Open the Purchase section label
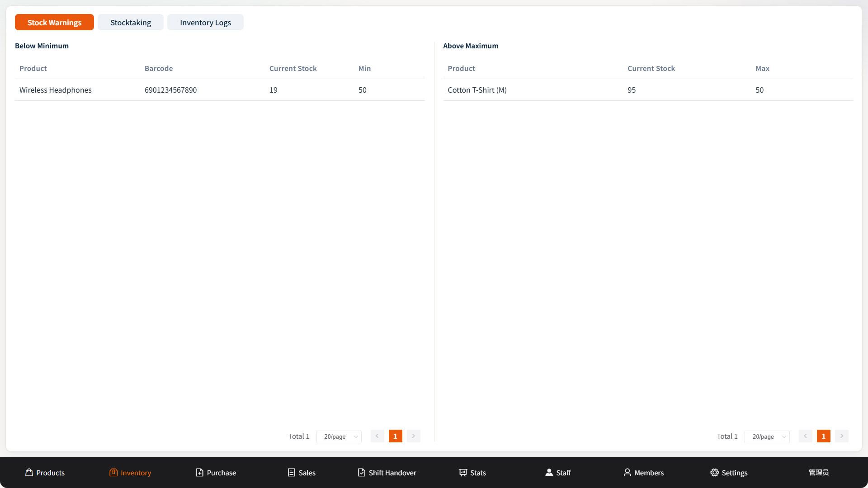 pos(222,473)
